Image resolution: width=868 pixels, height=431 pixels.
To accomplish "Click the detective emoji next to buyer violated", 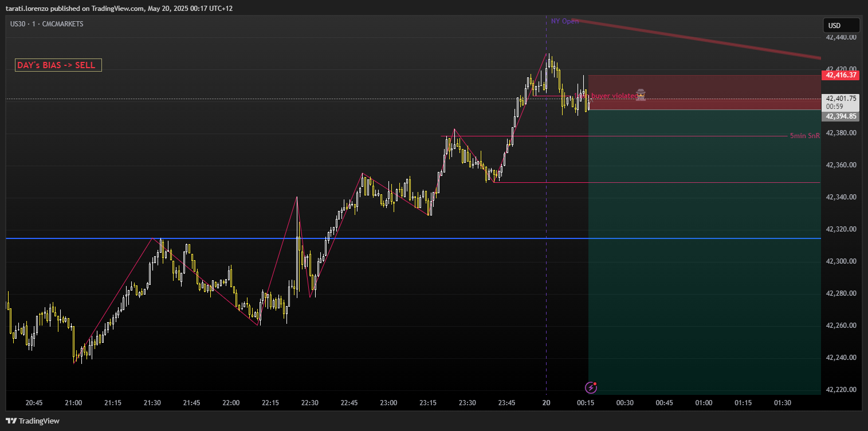I will [x=641, y=95].
